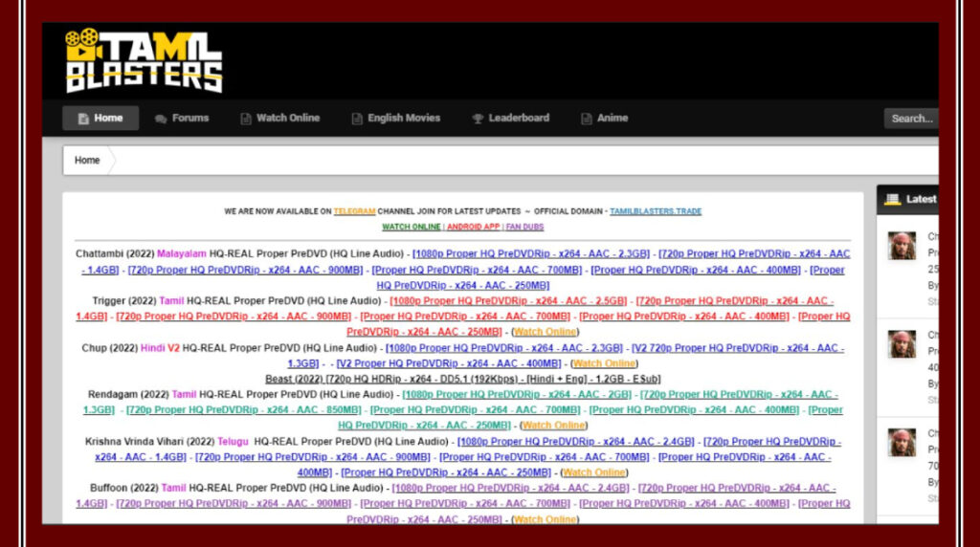Click the Home page icon in navbar
The height and width of the screenshot is (547, 980).
pyautogui.click(x=83, y=119)
